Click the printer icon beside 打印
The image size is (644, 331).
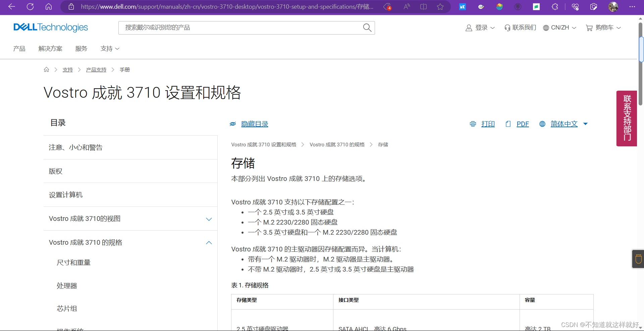pyautogui.click(x=473, y=124)
